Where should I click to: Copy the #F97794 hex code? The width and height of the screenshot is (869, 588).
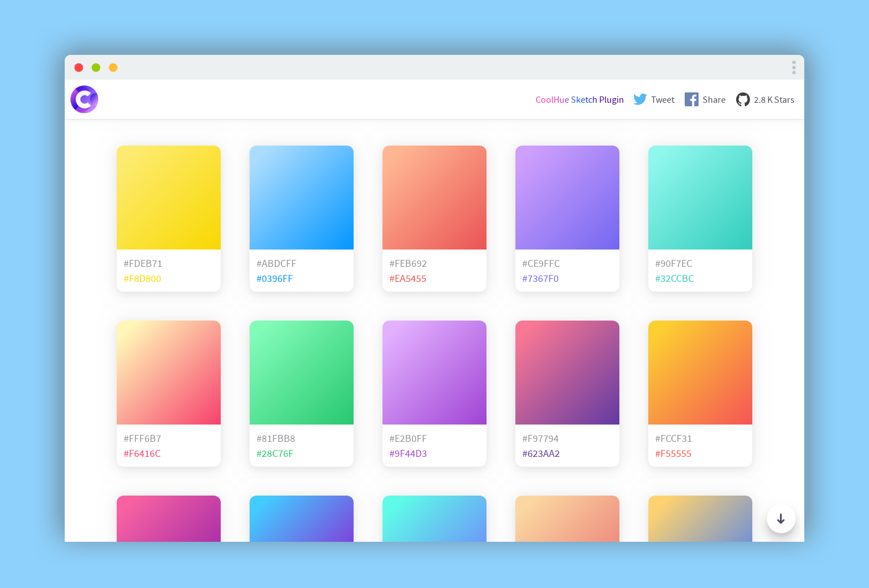[540, 438]
